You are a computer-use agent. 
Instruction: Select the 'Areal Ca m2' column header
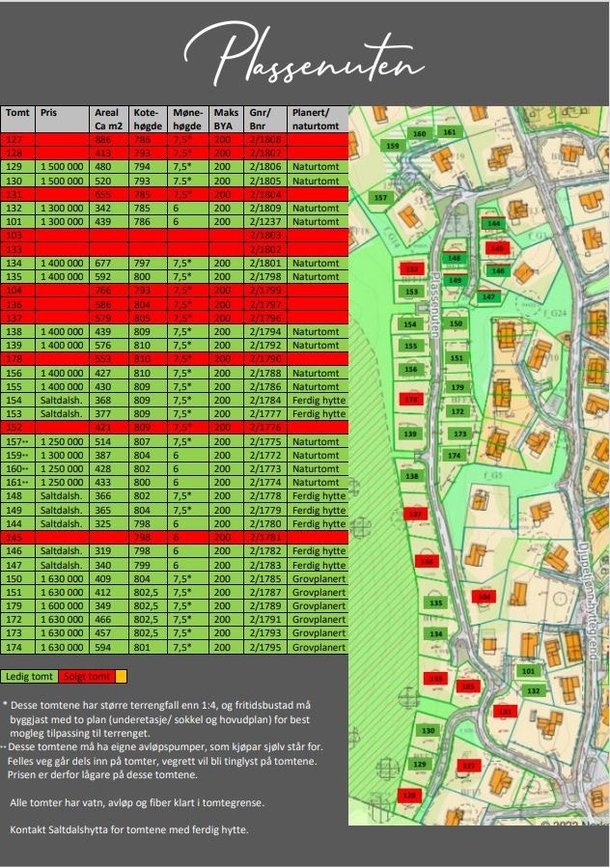coord(108,119)
